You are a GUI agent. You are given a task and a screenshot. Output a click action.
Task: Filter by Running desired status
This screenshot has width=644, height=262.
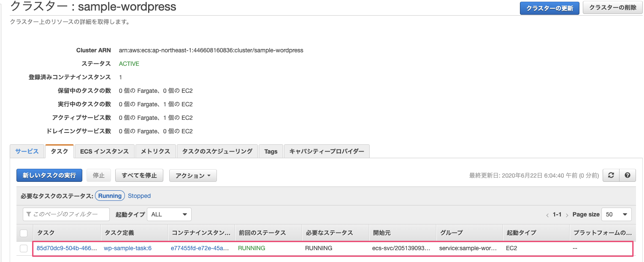pos(110,196)
